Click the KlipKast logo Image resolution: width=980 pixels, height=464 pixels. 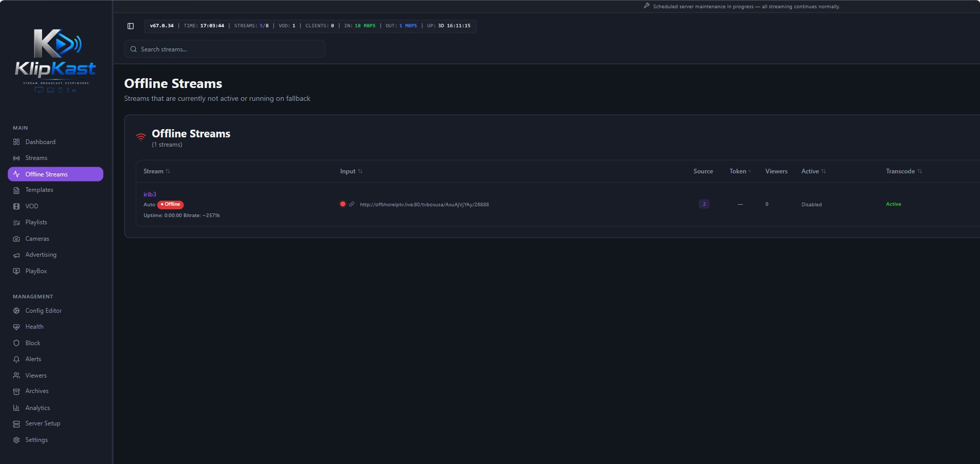(56, 61)
